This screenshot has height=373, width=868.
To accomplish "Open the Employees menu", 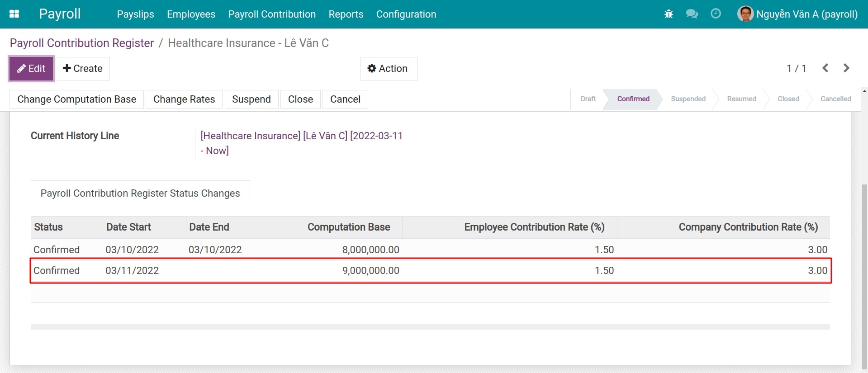I will point(191,14).
